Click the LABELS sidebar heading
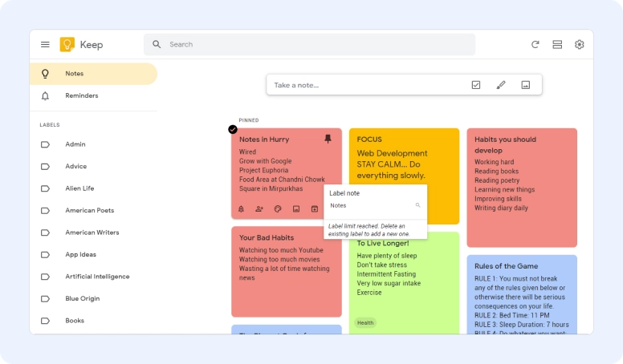The width and height of the screenshot is (623, 364). tap(50, 124)
